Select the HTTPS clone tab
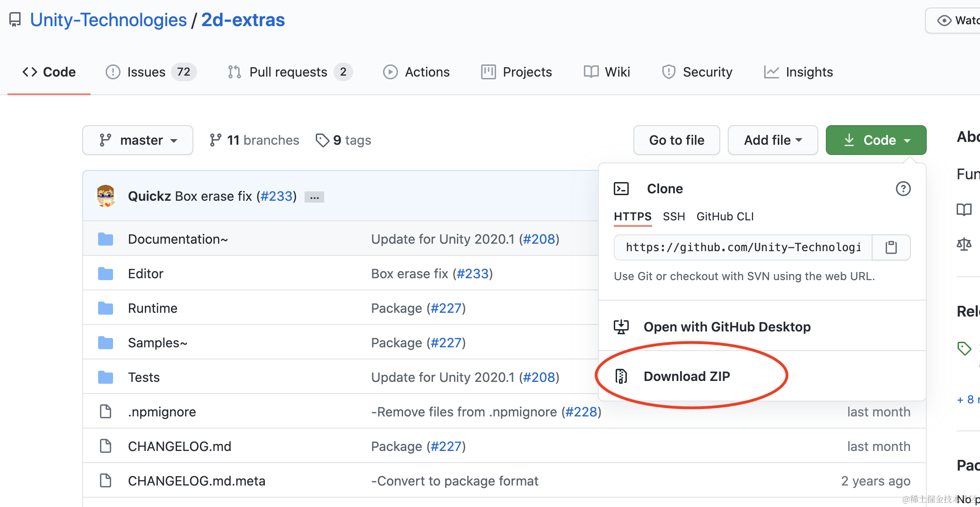The height and width of the screenshot is (507, 980). (632, 217)
